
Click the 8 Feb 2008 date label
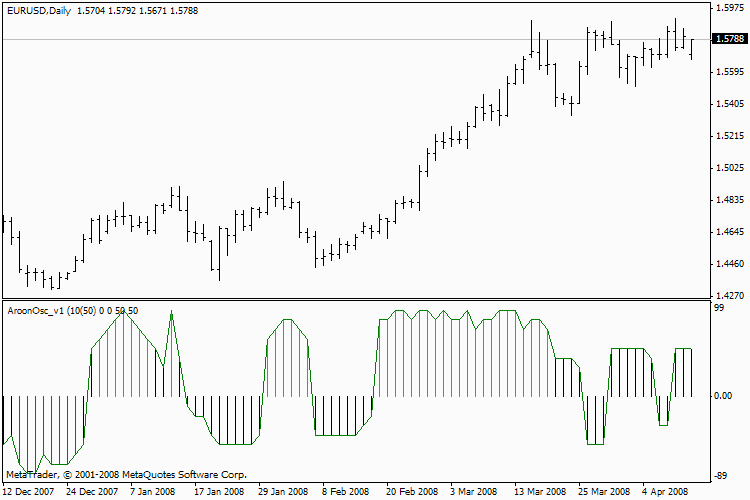(345, 492)
